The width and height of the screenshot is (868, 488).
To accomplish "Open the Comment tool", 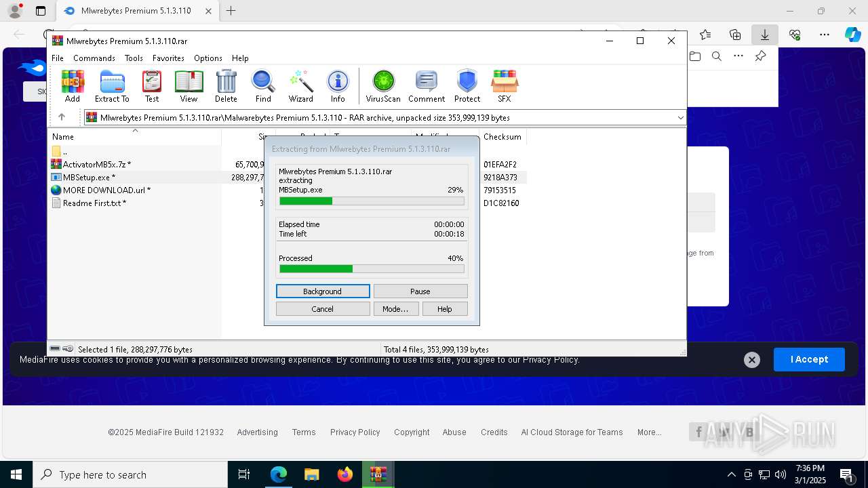I will point(427,86).
